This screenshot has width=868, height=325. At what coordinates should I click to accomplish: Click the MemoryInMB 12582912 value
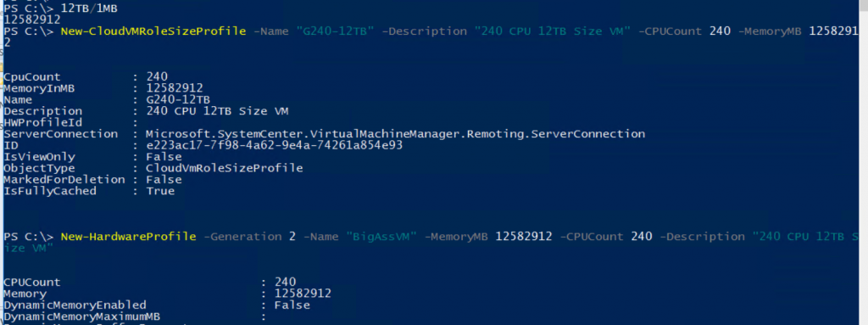(175, 88)
